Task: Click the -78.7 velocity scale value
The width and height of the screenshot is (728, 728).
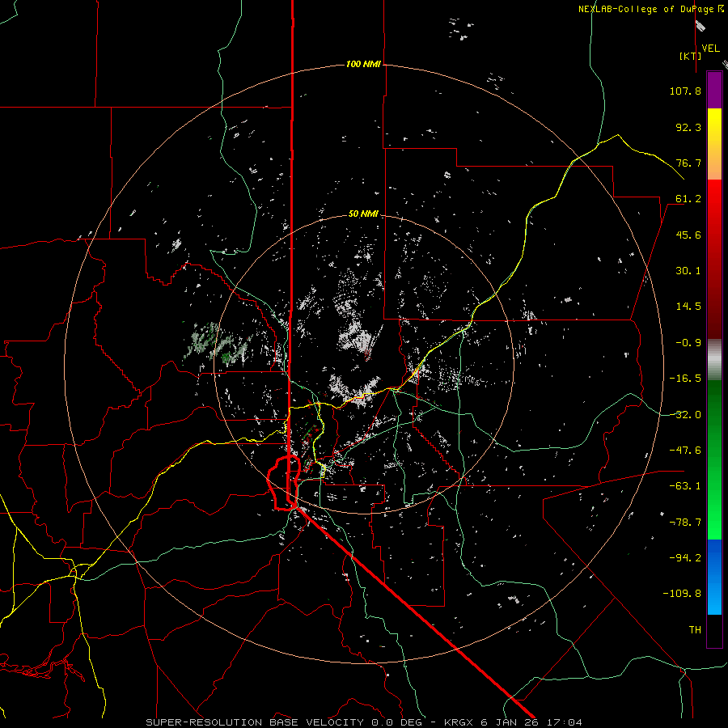Action: 685,523
